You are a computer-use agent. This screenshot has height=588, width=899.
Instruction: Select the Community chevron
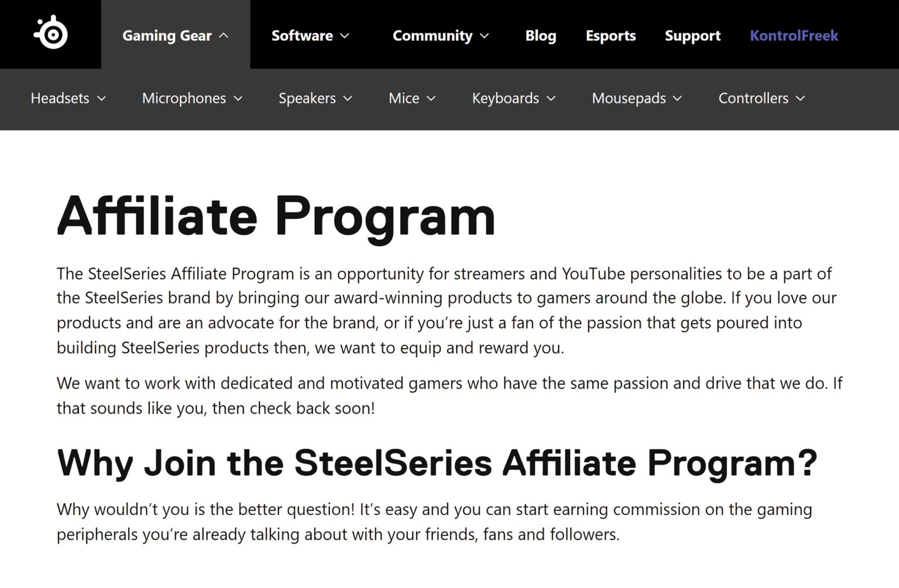click(484, 35)
